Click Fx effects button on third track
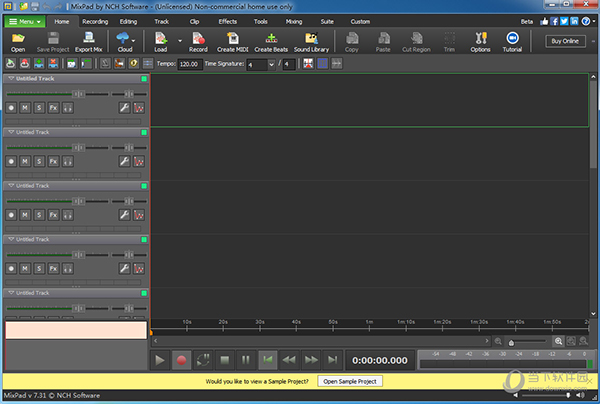This screenshot has height=404, width=600. (54, 215)
